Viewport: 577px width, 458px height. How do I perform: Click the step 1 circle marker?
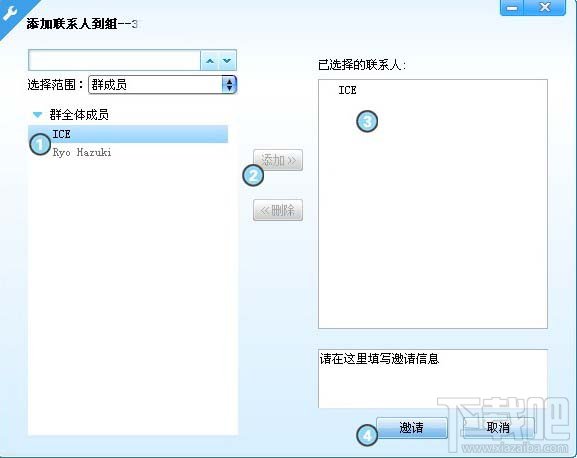tap(40, 144)
